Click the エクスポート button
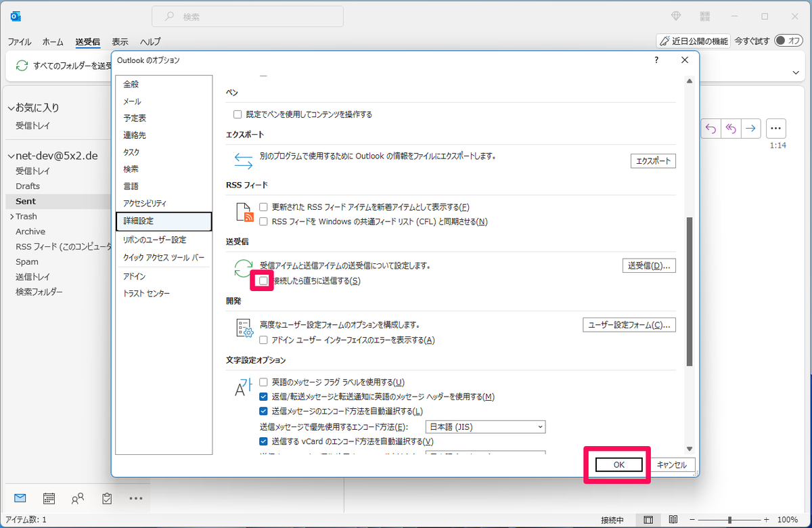The width and height of the screenshot is (812, 528). click(653, 161)
